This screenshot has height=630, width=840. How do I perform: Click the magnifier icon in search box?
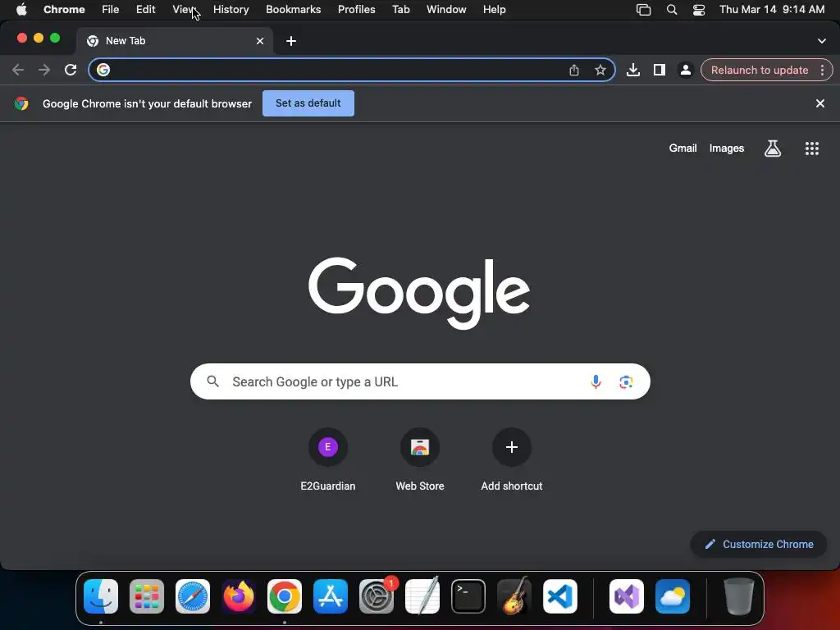tap(212, 381)
